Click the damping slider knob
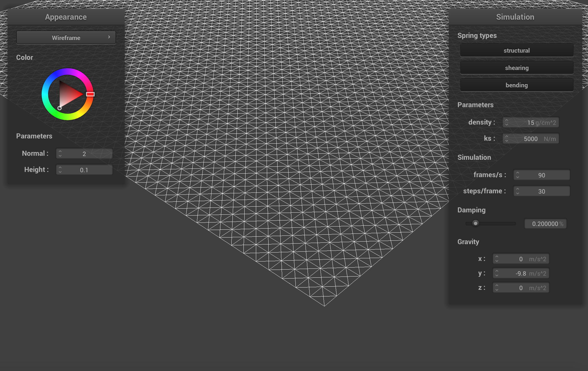588x371 pixels. pyautogui.click(x=475, y=223)
